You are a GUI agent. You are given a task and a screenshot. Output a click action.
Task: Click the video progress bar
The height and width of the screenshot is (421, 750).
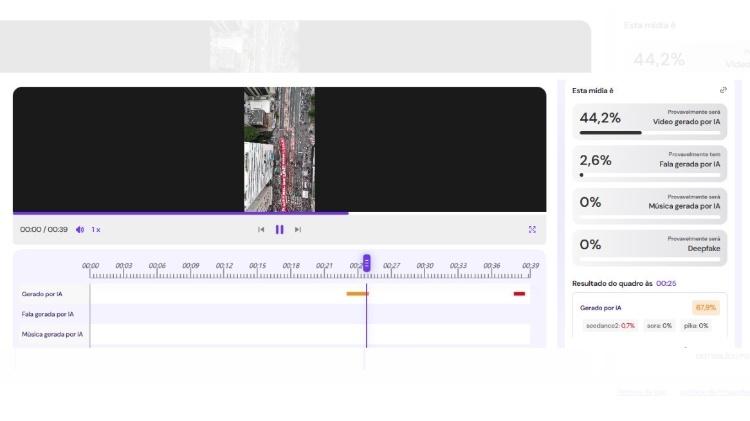pyautogui.click(x=279, y=213)
